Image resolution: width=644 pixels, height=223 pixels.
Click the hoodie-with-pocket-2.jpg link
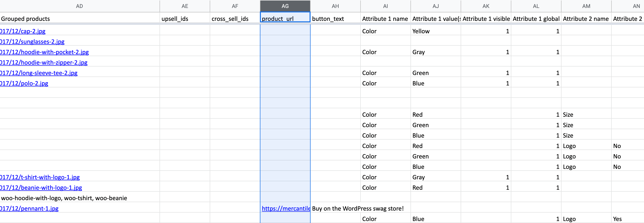pyautogui.click(x=44, y=52)
